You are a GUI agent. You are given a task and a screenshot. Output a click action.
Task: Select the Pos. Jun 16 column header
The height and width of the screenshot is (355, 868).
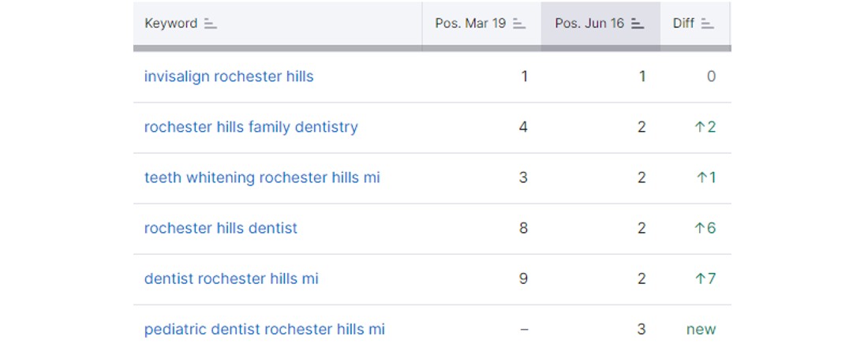[589, 23]
